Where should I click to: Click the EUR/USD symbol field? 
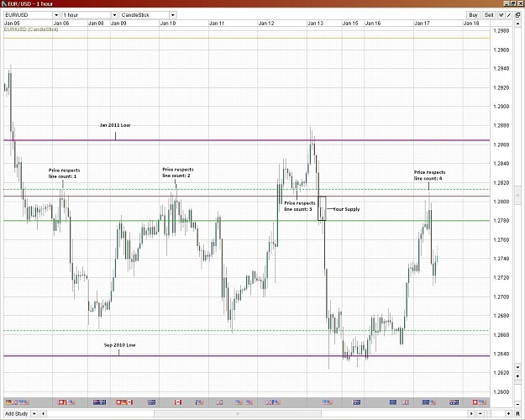click(28, 15)
